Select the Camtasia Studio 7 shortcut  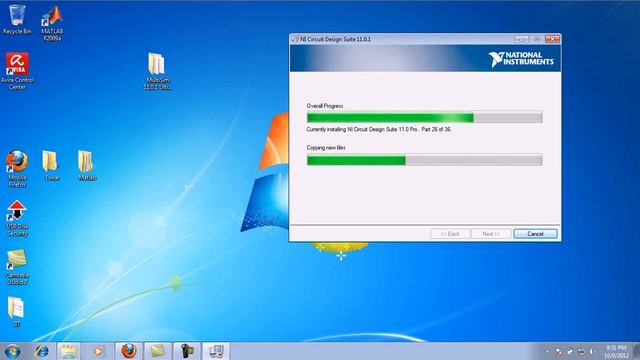click(x=17, y=267)
